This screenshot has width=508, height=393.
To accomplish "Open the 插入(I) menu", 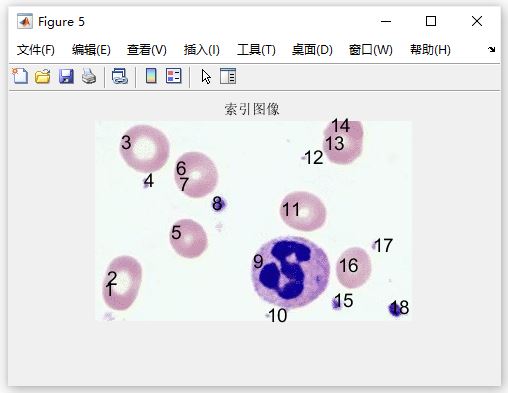I will (x=202, y=50).
